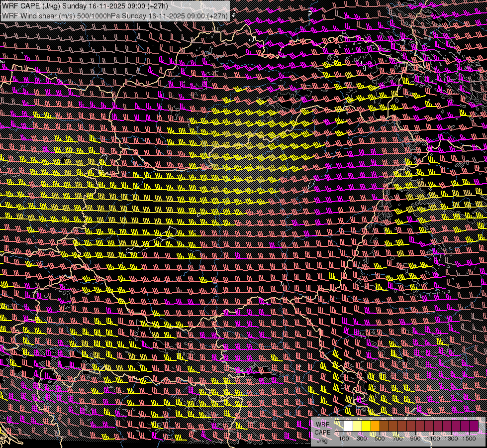
Task: Click the 300 label on legend
Action: point(362,439)
